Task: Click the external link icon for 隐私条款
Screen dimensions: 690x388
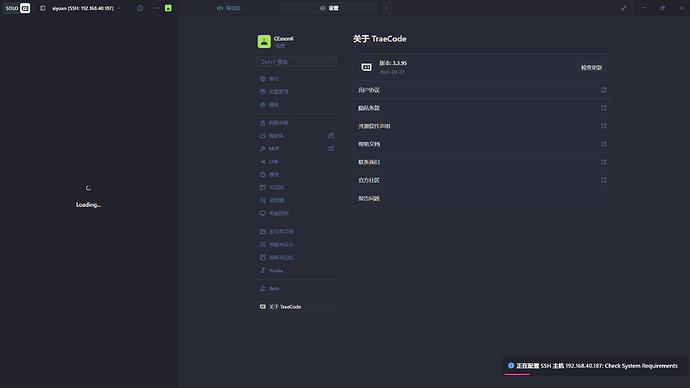Action: coord(603,108)
